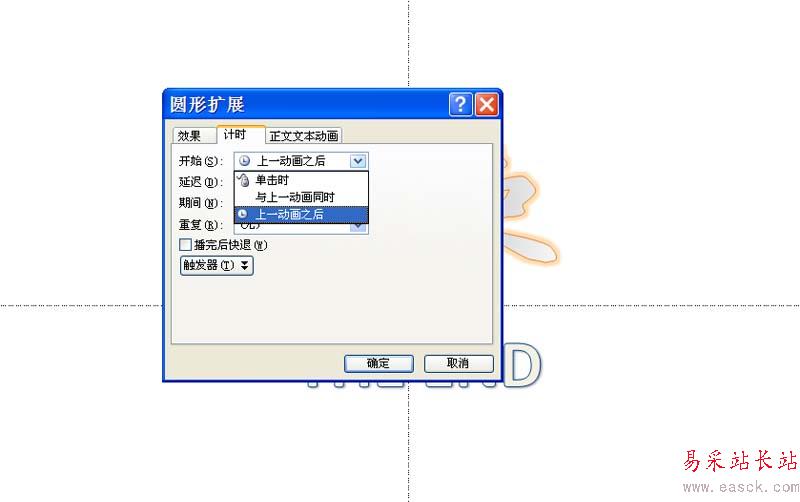Click the clock icon in 开始 field
This screenshot has height=502, width=800.
245,161
